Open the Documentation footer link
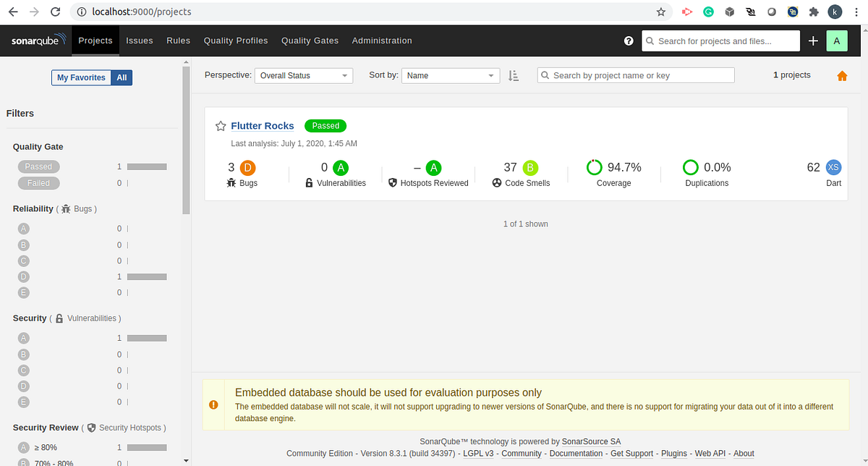Viewport: 868px width, 466px height. [576, 453]
